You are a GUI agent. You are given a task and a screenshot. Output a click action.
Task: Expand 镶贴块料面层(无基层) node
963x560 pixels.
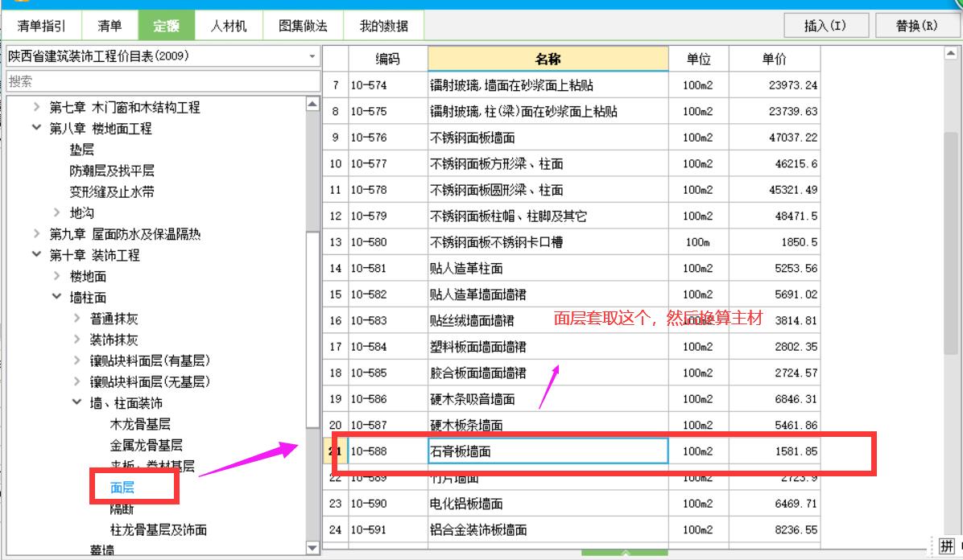click(76, 381)
